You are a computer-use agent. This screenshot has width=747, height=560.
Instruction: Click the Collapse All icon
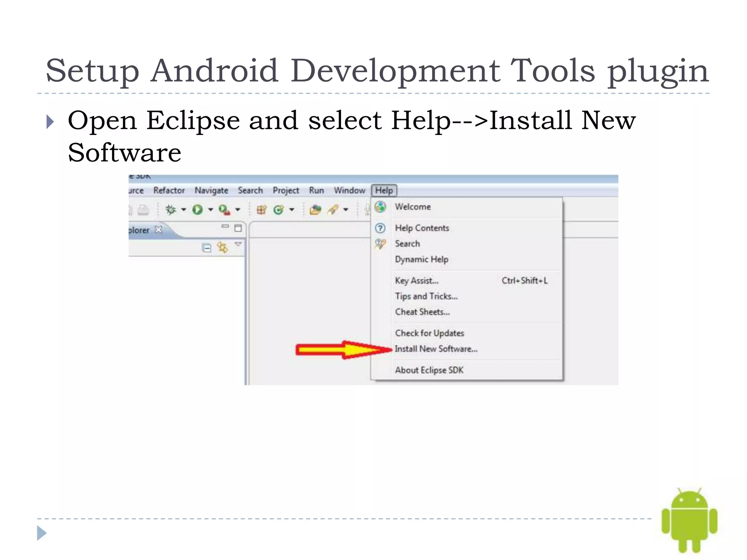(206, 248)
